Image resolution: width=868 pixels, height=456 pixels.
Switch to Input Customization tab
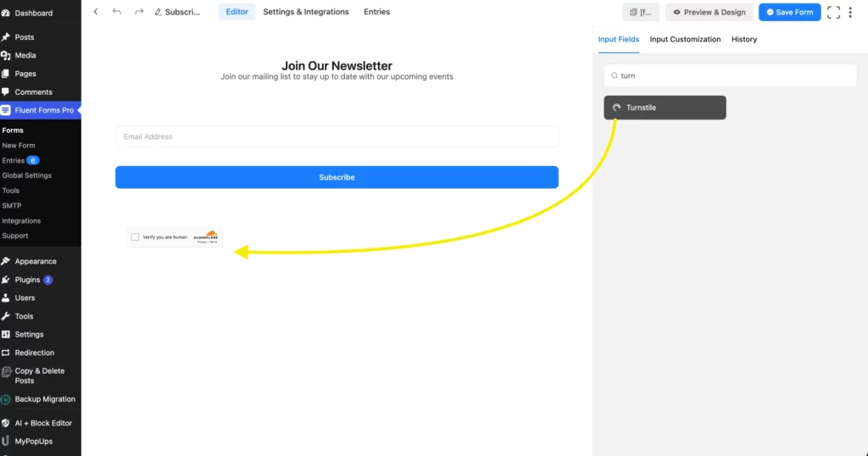685,39
